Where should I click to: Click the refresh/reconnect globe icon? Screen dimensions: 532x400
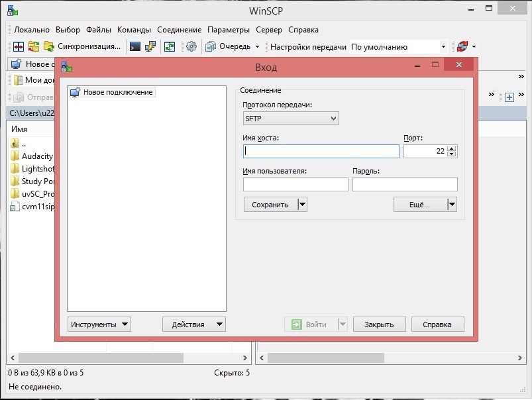pos(462,46)
